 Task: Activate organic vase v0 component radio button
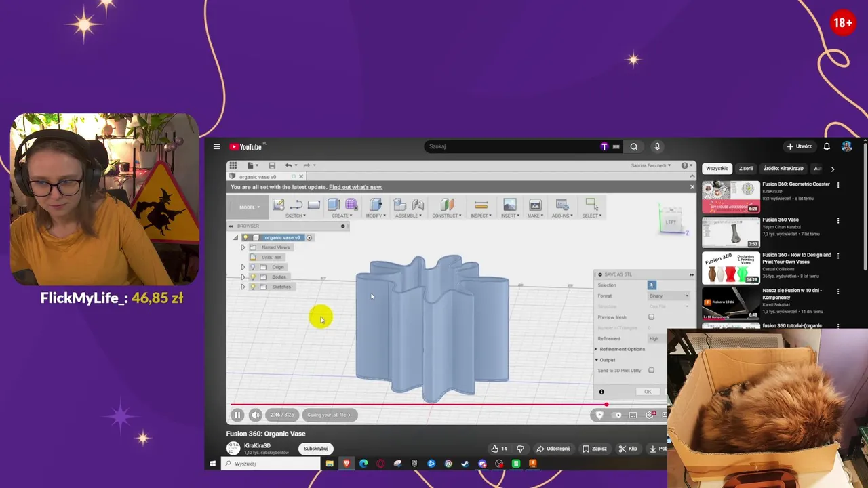pyautogui.click(x=309, y=238)
